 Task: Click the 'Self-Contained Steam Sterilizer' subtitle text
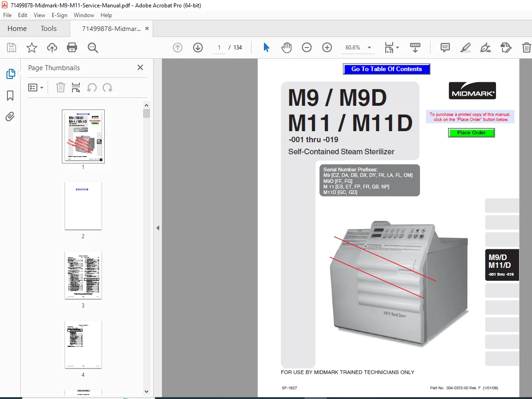341,152
